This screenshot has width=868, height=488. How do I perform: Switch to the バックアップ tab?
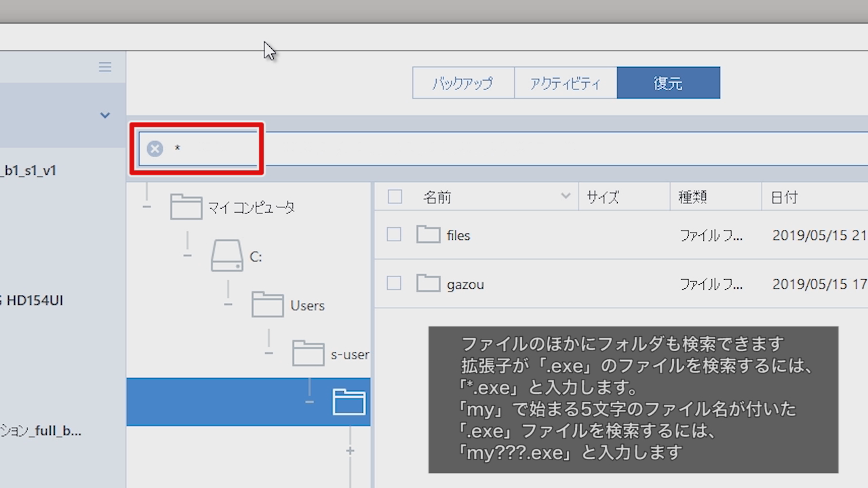click(463, 82)
